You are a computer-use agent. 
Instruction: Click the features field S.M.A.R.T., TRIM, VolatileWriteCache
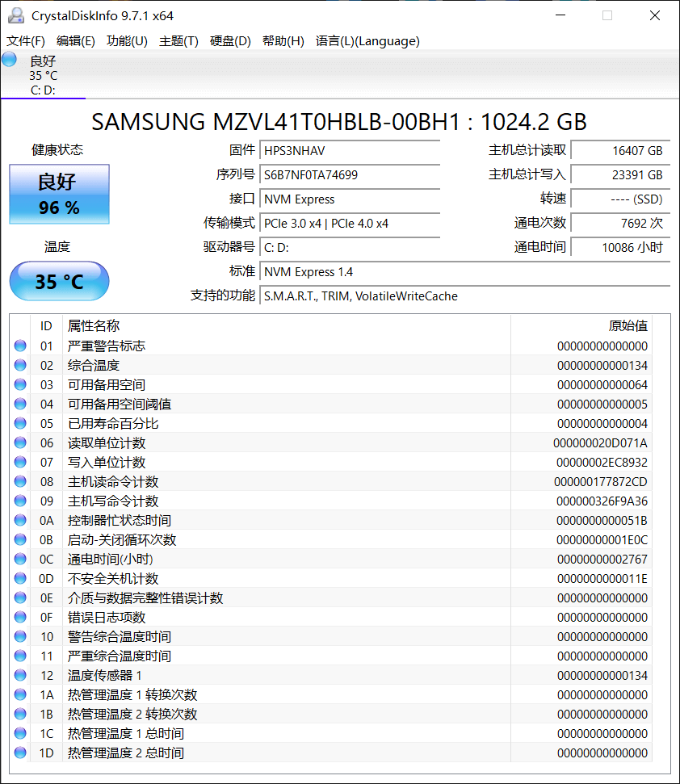[x=465, y=296]
